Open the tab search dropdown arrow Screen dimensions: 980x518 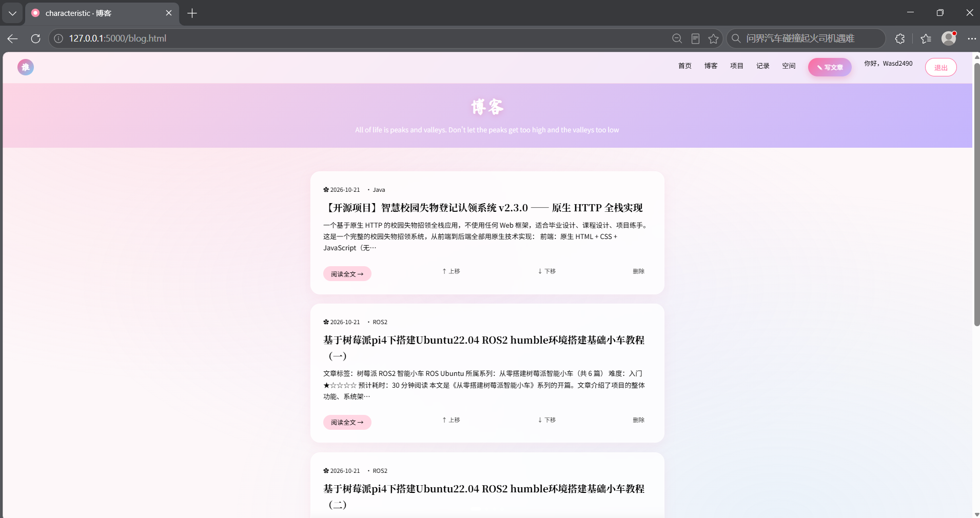[x=12, y=13]
